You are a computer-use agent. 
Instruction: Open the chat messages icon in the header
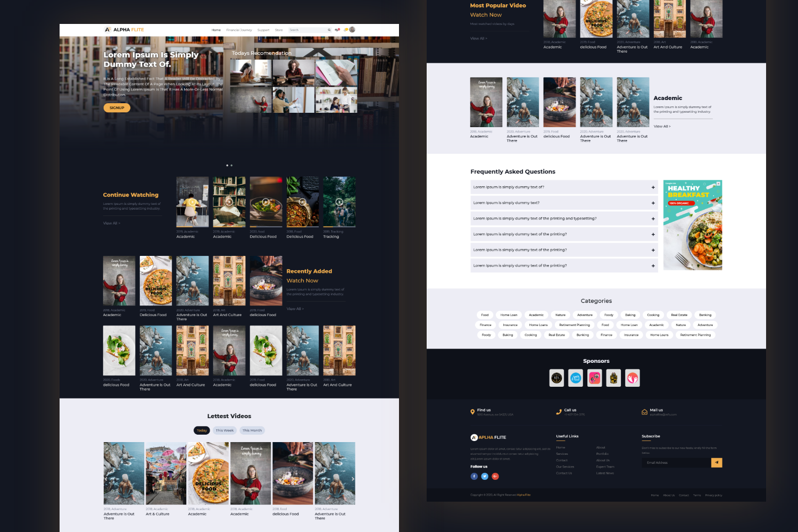click(x=337, y=30)
